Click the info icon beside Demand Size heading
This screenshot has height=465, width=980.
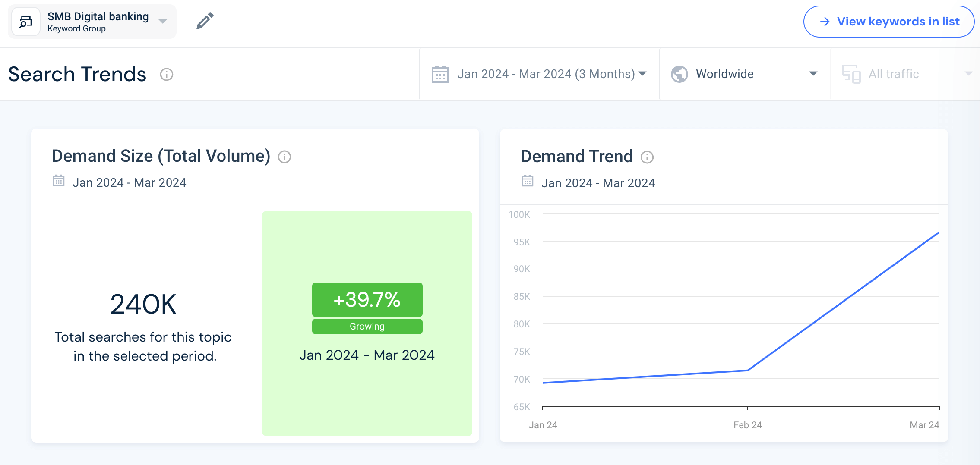(x=285, y=157)
